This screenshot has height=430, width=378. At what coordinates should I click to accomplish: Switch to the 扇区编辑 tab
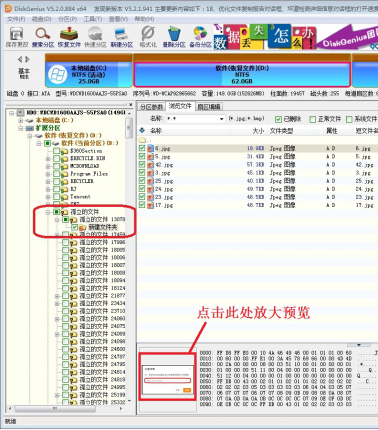click(209, 107)
